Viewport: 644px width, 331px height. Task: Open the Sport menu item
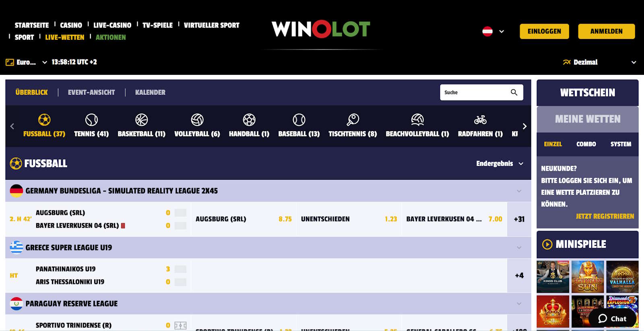(24, 37)
